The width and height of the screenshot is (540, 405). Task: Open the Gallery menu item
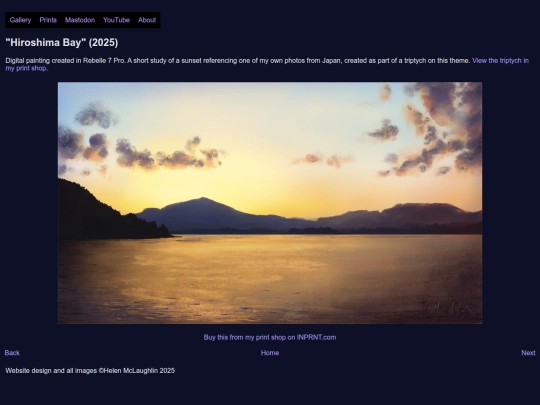[20, 20]
